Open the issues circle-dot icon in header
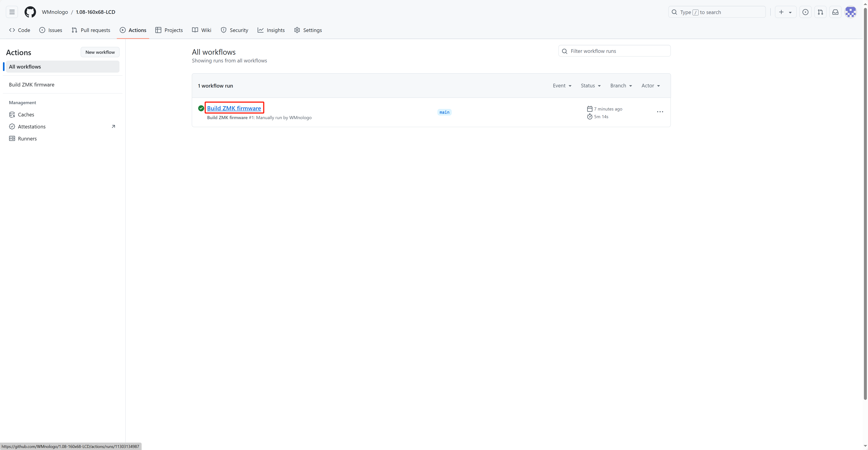Image resolution: width=868 pixels, height=450 pixels. (805, 12)
